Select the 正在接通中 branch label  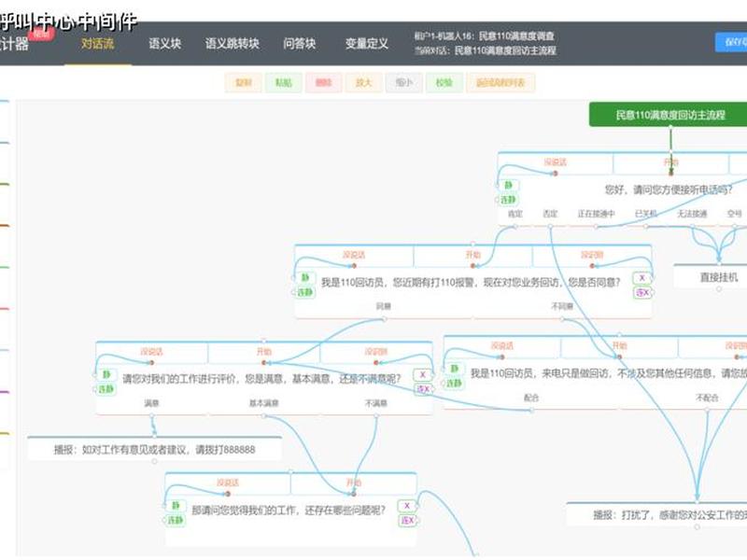tap(596, 214)
